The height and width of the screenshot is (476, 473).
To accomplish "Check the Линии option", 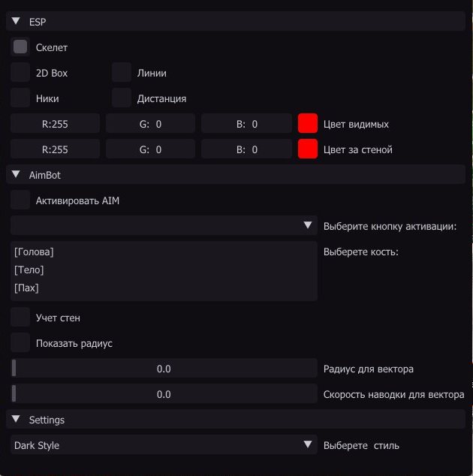I will click(x=122, y=73).
